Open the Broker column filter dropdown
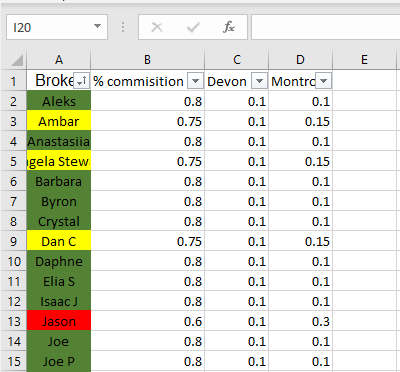 (x=81, y=81)
